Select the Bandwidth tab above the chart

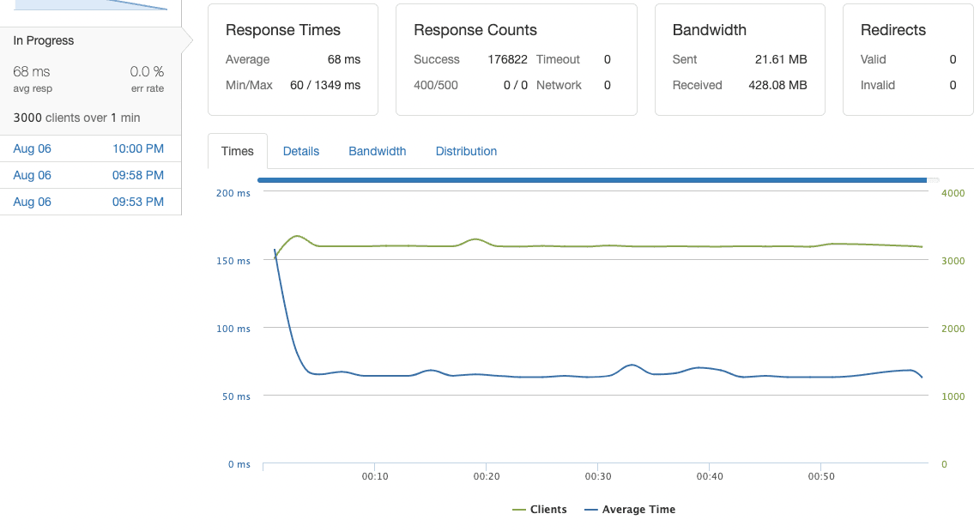pyautogui.click(x=377, y=151)
